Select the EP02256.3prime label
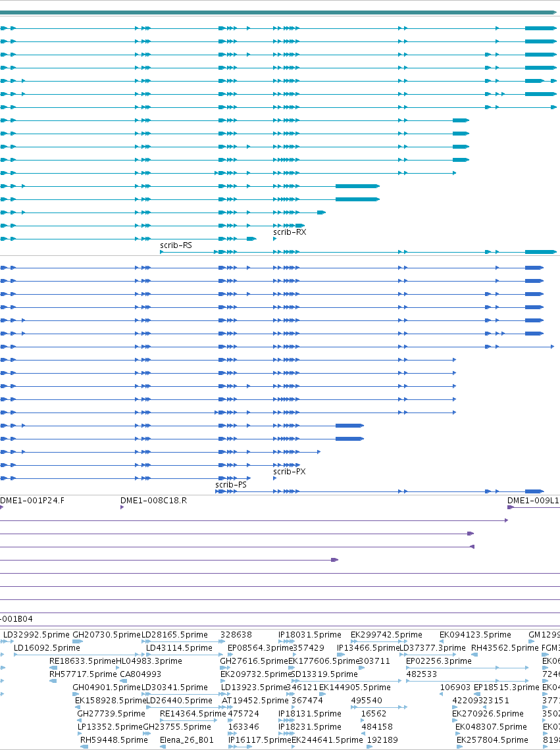This screenshot has width=560, height=750. 439,661
